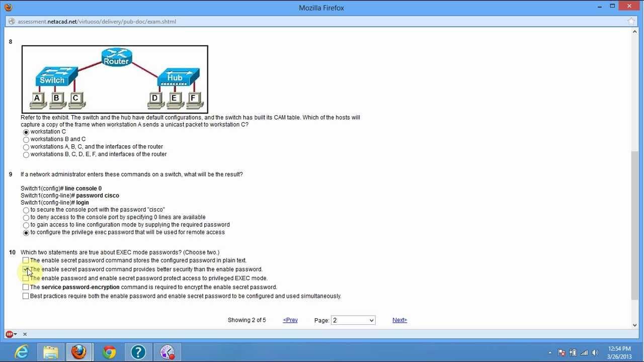Click the Firefox taskbar icon
This screenshot has width=644, height=362.
79,352
